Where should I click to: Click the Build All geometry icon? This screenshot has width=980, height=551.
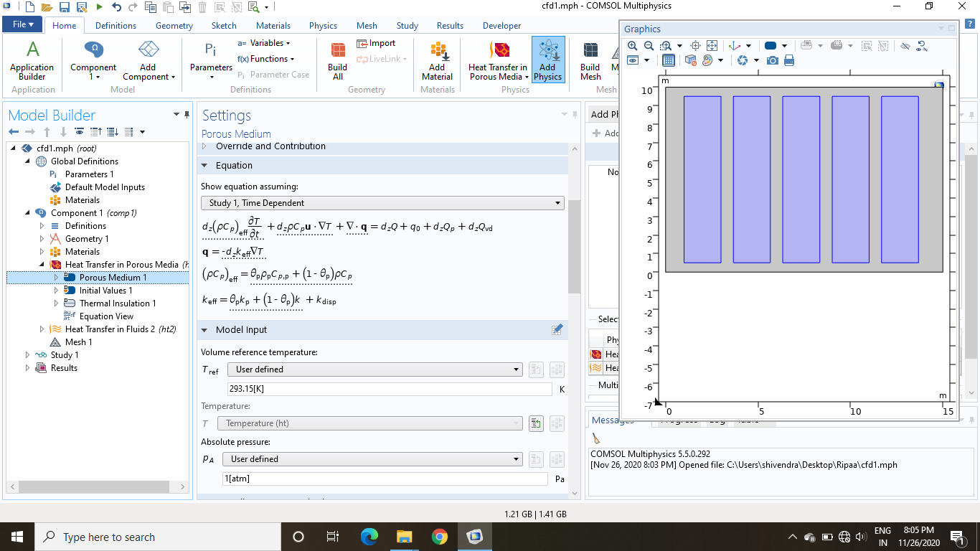click(337, 59)
